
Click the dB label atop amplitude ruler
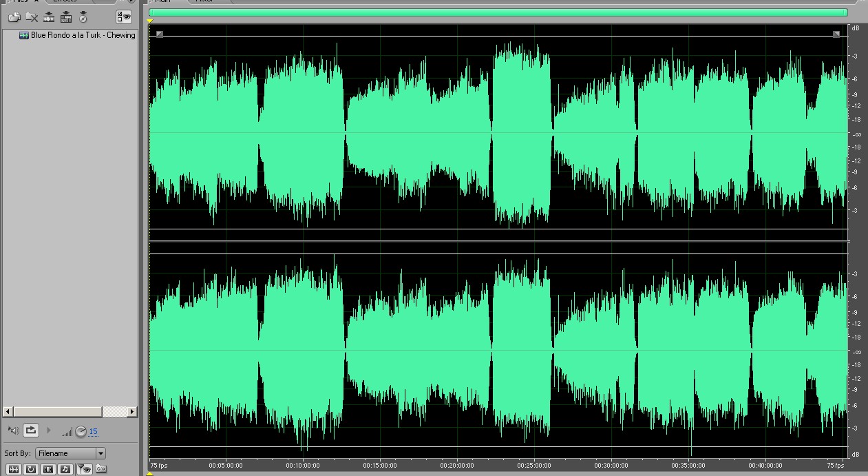click(x=856, y=28)
